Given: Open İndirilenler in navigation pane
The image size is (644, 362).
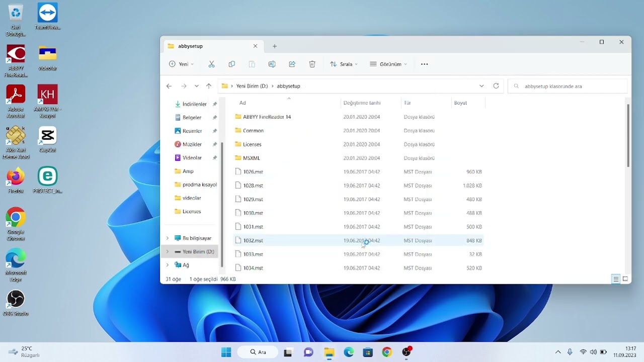Looking at the screenshot, I should coord(195,104).
